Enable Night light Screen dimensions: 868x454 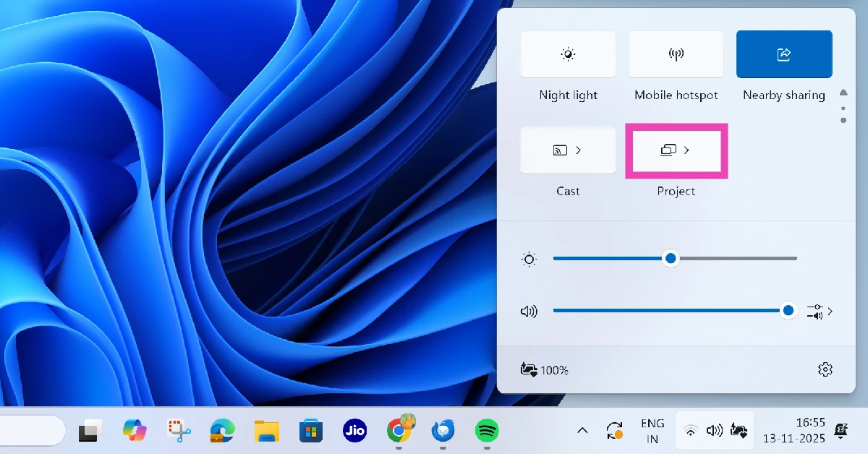pyautogui.click(x=568, y=53)
